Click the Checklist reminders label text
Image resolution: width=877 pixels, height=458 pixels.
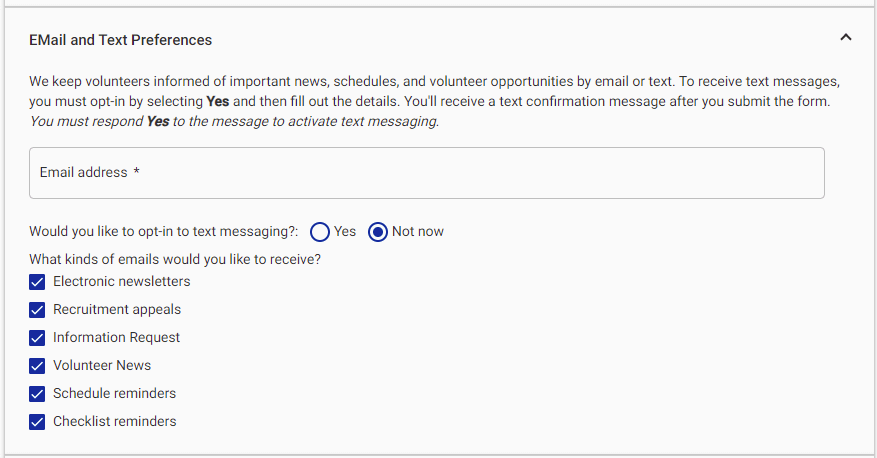point(114,422)
